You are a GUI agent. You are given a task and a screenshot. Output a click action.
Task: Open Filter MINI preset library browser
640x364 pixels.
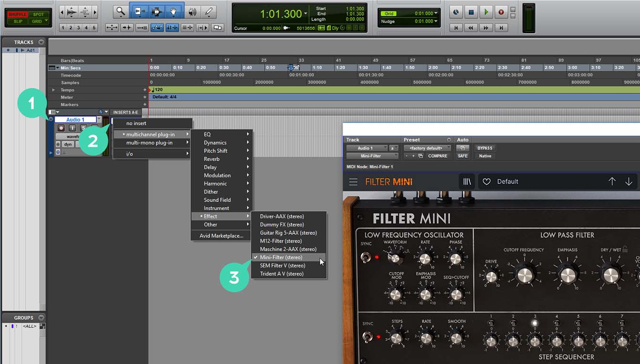click(467, 182)
